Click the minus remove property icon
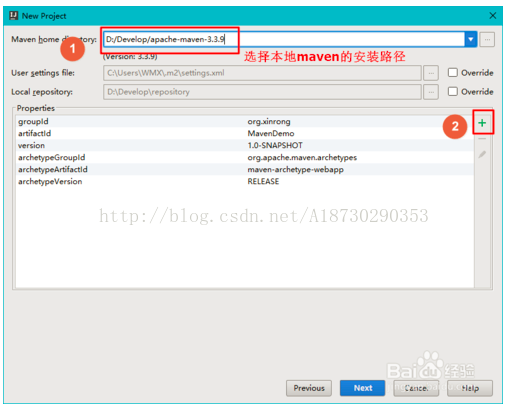 (x=482, y=139)
